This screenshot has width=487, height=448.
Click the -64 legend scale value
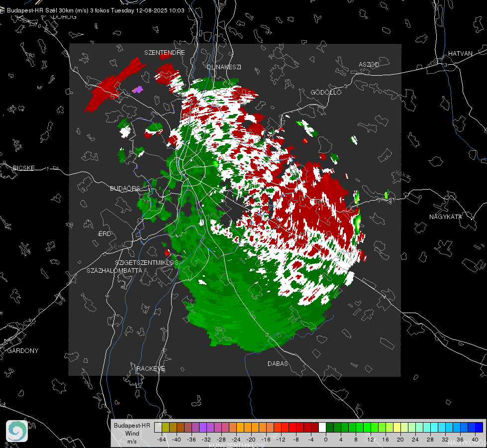[162, 440]
